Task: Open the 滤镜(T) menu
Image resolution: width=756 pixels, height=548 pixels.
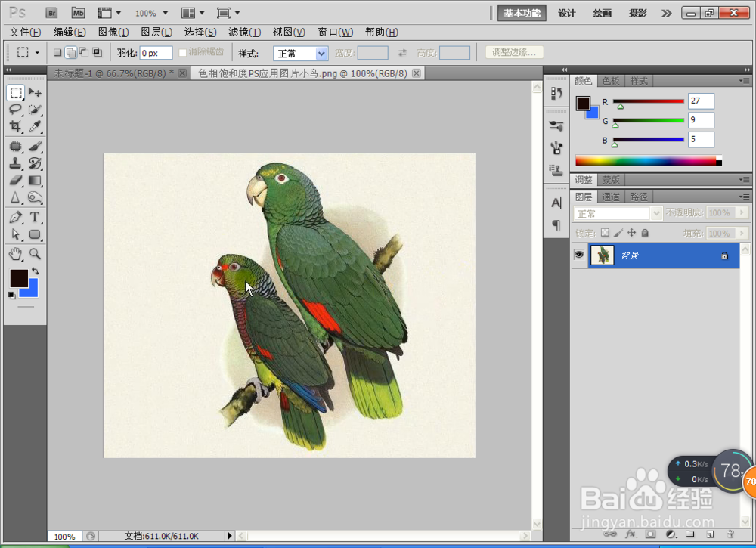Action: click(x=244, y=33)
